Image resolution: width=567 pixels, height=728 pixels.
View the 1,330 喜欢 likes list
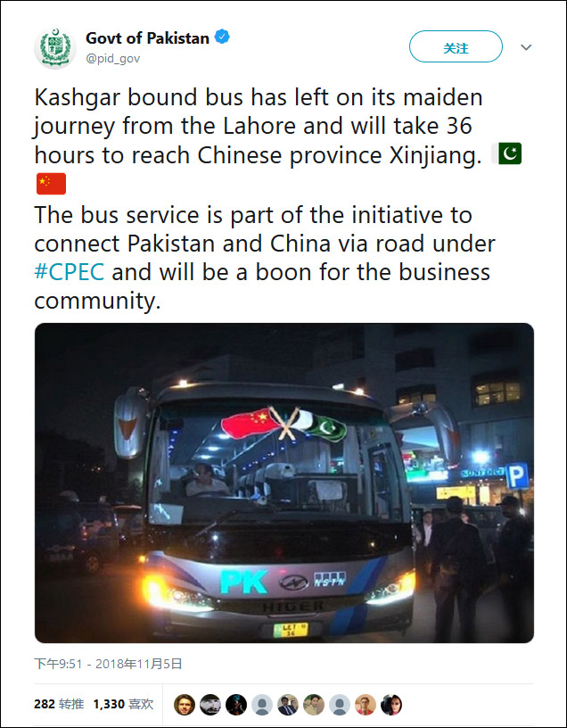pyautogui.click(x=123, y=704)
